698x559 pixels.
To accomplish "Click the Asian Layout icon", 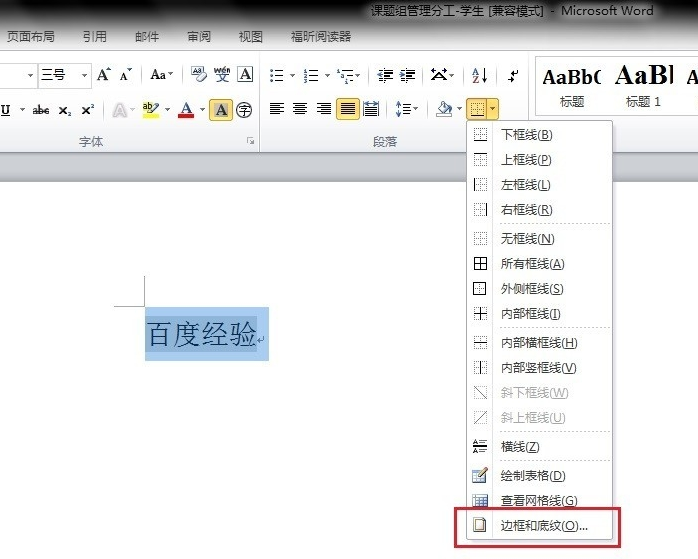I will click(x=439, y=74).
